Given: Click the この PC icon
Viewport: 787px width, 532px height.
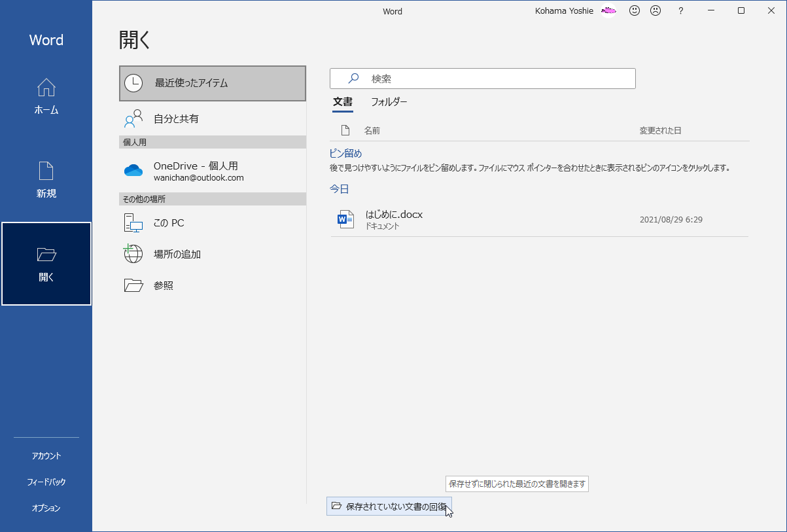Looking at the screenshot, I should [133, 222].
